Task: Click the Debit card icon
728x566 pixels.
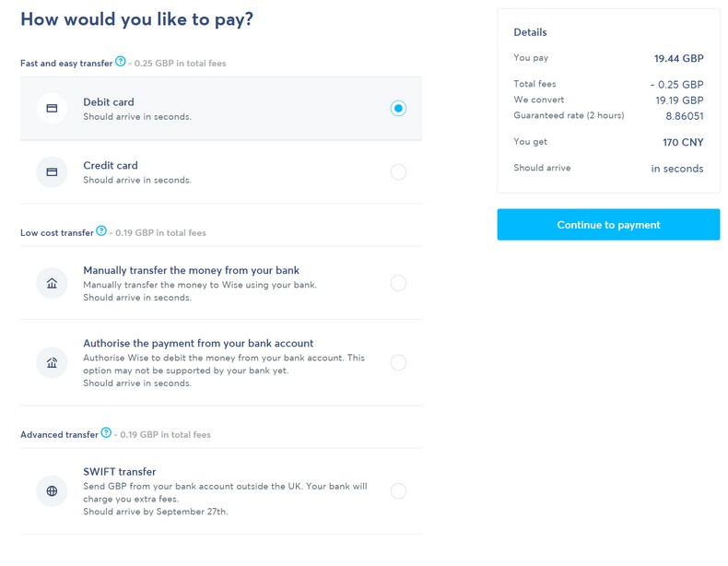Action: pyautogui.click(x=52, y=109)
